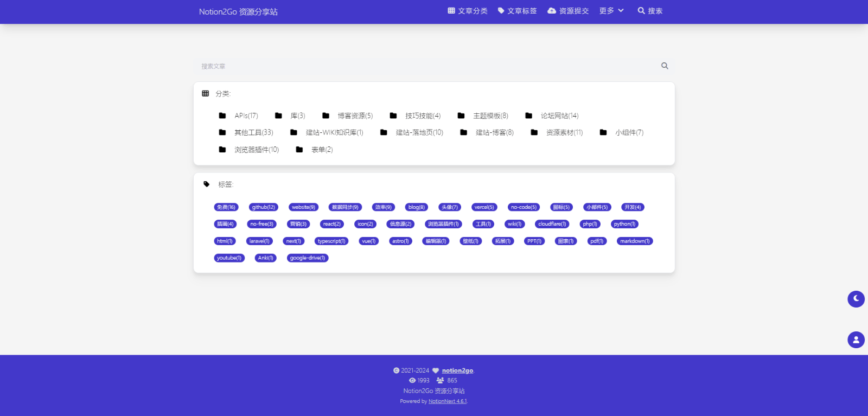The width and height of the screenshot is (868, 416).
Task: Click the folder icon beside 其他工具(33)
Action: pos(222,132)
